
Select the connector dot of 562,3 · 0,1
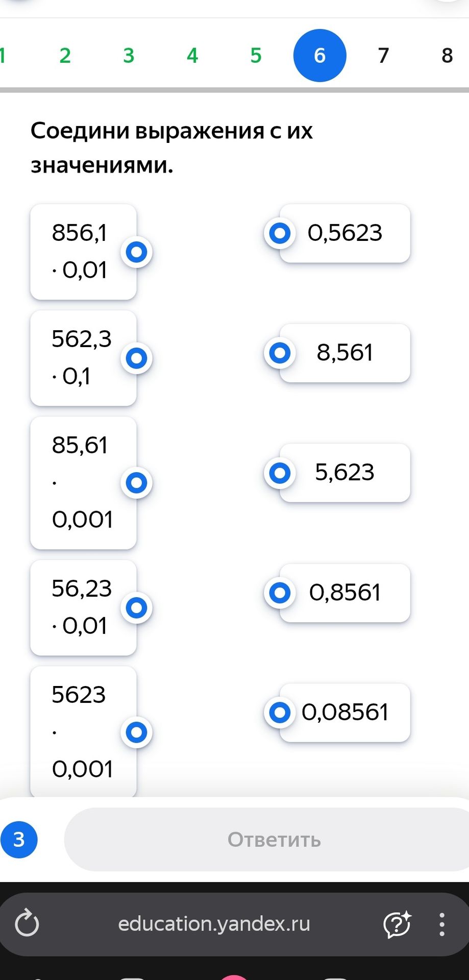pos(137,358)
